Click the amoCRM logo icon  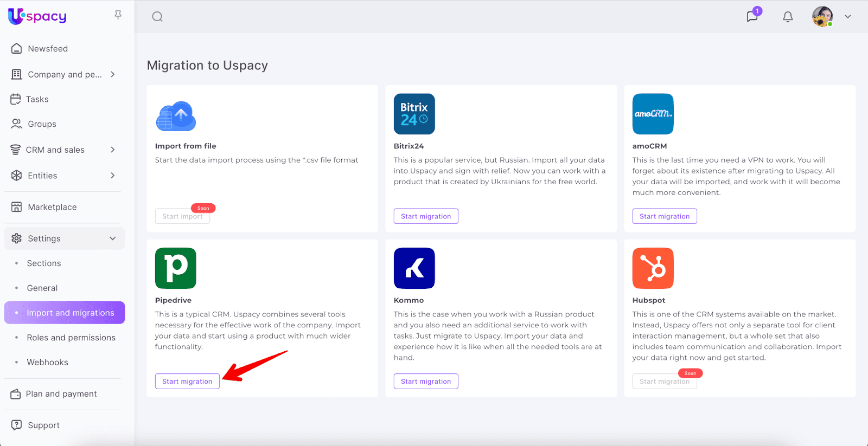(653, 114)
